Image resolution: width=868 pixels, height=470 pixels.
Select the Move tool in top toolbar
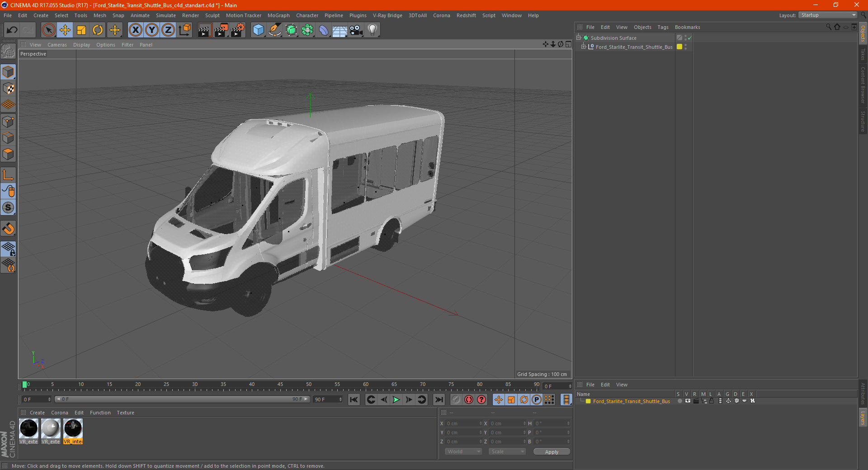(x=65, y=30)
